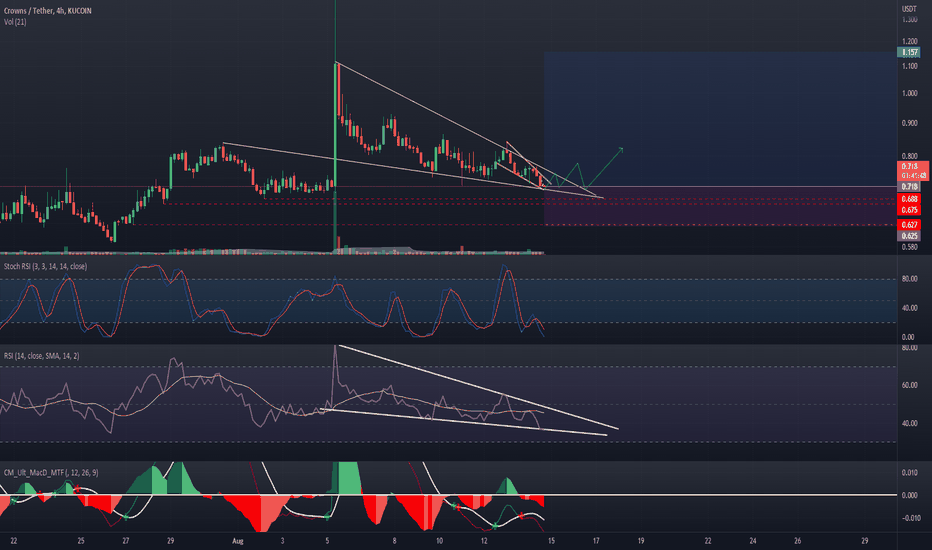Viewport: 932px width, 550px height.
Task: Click the Crowns / Tether symbol title
Action: click(x=48, y=11)
